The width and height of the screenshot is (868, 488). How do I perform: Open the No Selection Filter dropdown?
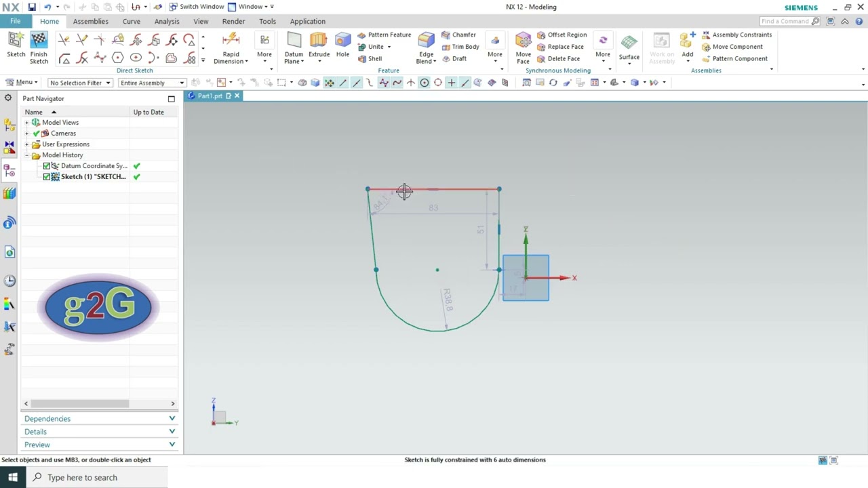coord(80,83)
